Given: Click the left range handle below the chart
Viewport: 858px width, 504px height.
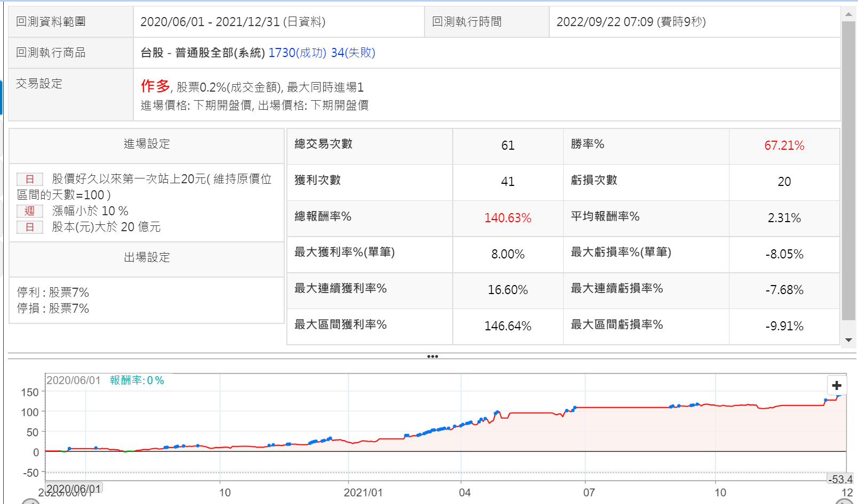Looking at the screenshot, I should [x=30, y=502].
